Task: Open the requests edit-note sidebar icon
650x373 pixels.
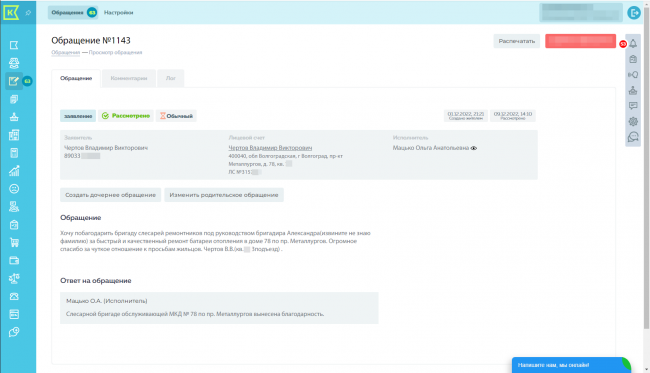Action: [x=14, y=81]
